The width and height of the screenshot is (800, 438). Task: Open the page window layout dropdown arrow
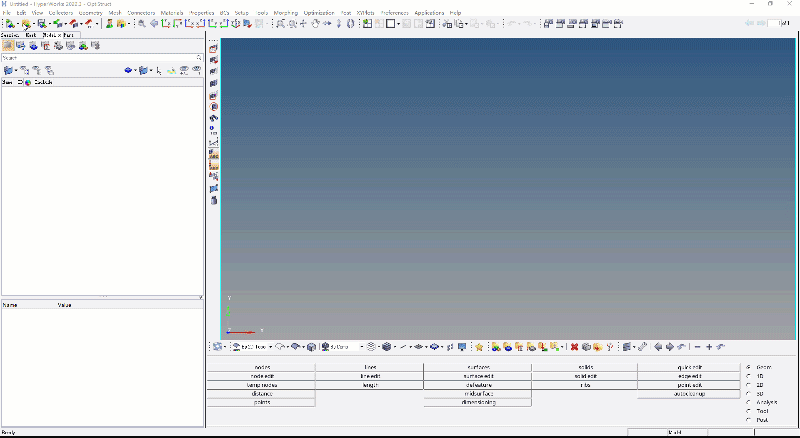click(x=398, y=23)
